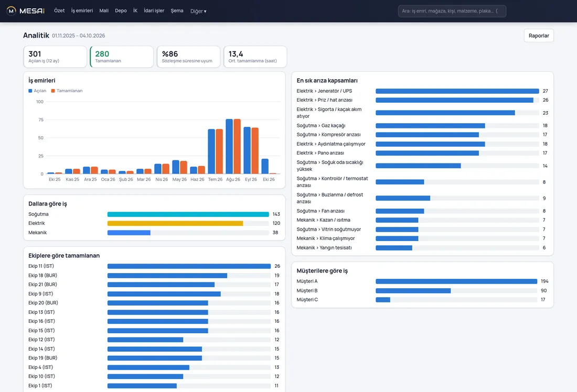Click the 143 value beside Soğutma
Viewport: 577px width, 392px height.
click(x=276, y=214)
